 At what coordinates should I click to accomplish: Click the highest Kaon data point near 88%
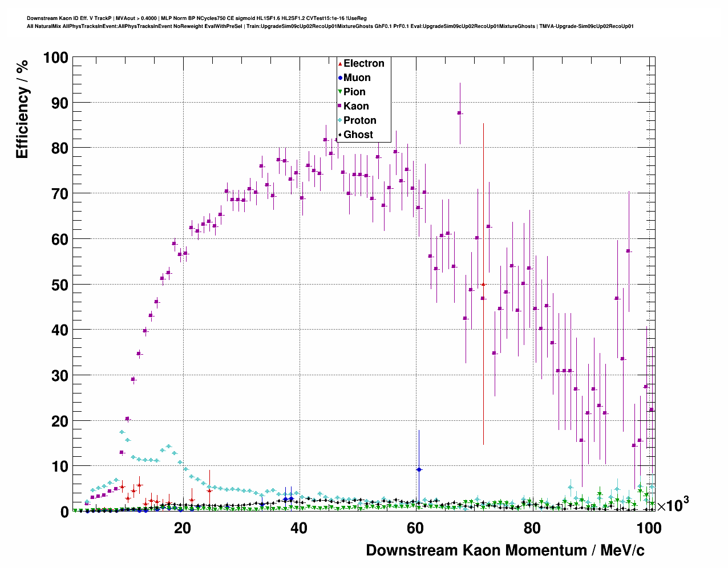tap(459, 113)
